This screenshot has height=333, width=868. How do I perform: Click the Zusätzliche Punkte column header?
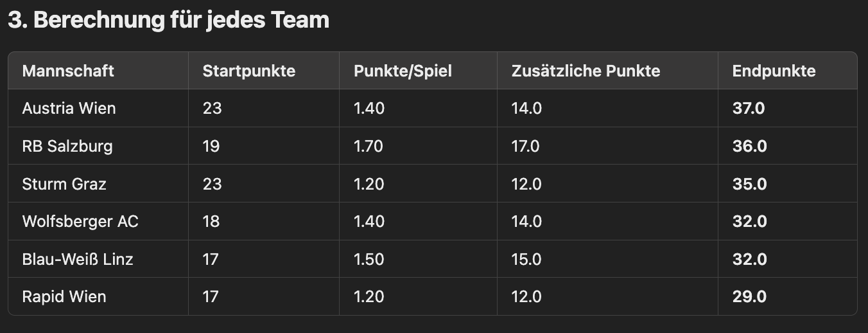(x=586, y=71)
